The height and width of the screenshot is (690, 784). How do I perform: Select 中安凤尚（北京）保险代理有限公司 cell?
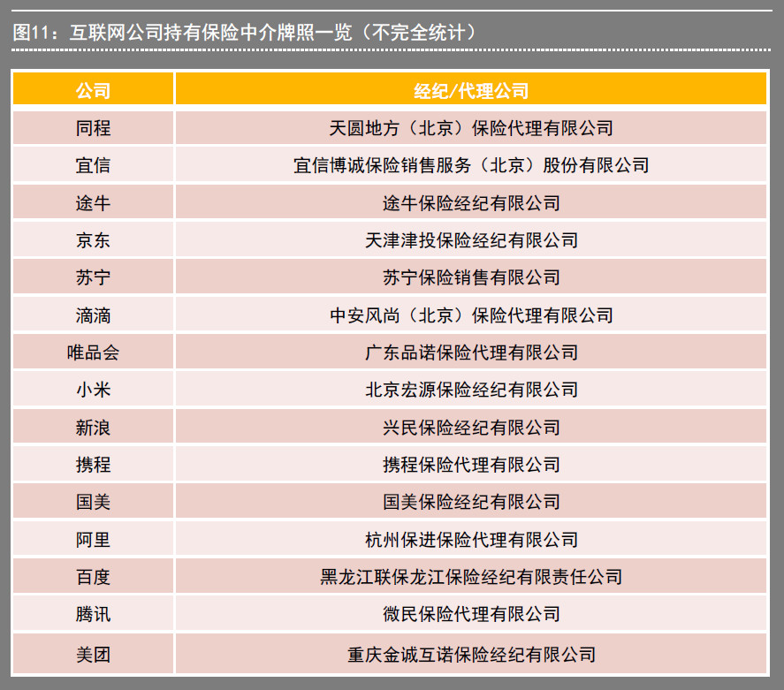click(471, 315)
